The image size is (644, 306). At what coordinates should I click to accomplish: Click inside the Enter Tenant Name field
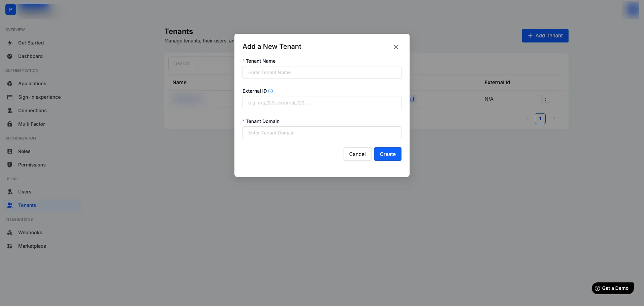322,72
